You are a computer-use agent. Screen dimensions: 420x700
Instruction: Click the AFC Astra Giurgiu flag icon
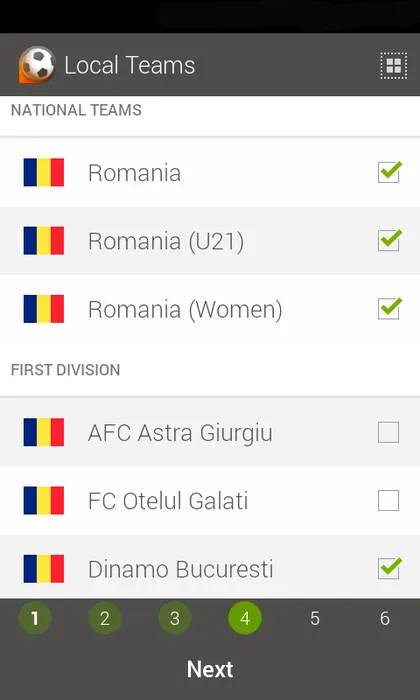click(44, 432)
